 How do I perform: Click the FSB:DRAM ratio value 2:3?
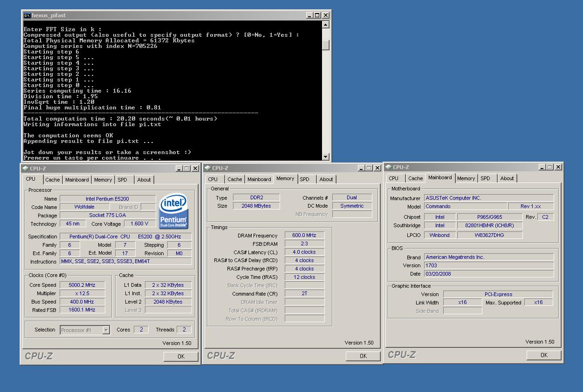point(304,244)
